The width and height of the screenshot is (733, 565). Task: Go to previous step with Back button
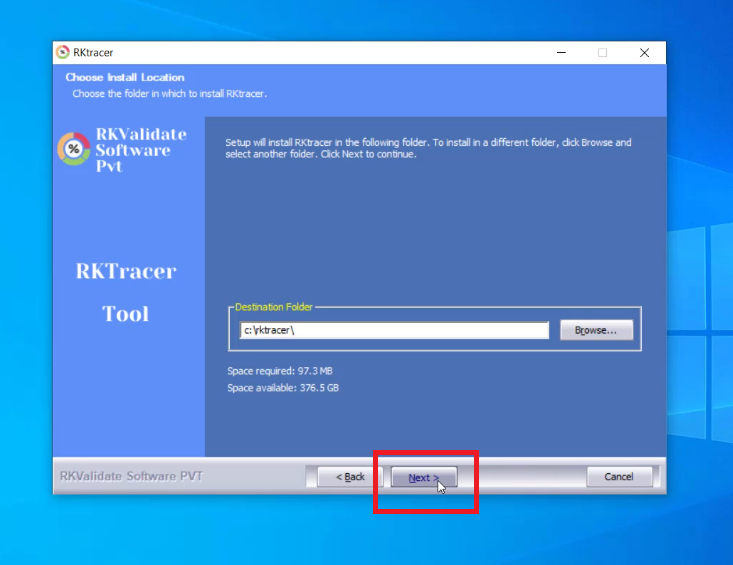pos(350,477)
